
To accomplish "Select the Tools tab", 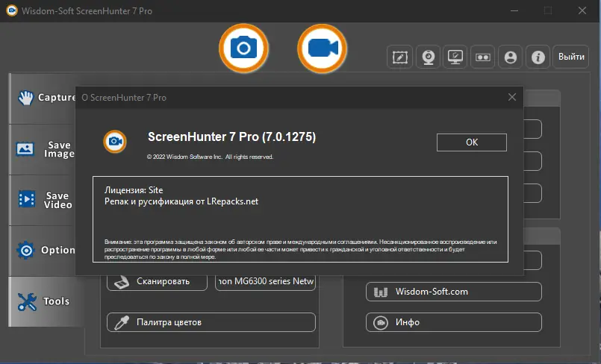I will click(46, 301).
